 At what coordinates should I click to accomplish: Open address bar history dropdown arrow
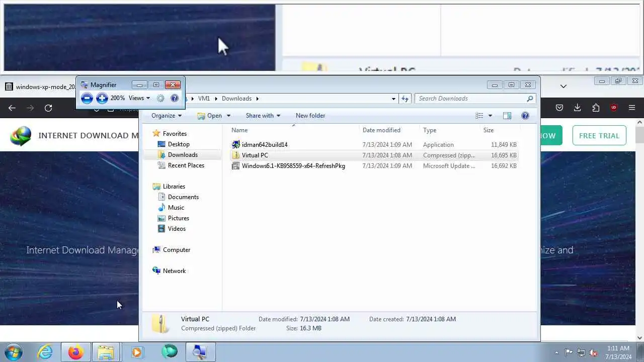pyautogui.click(x=393, y=99)
